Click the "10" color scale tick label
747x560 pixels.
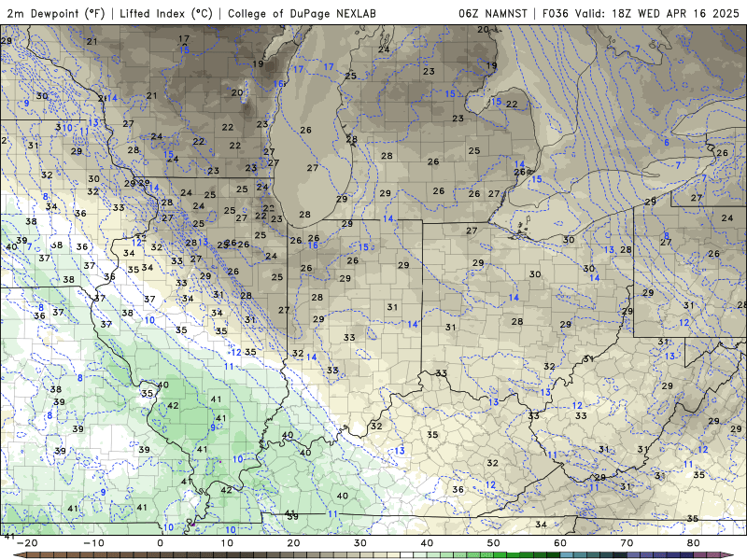[x=227, y=543]
